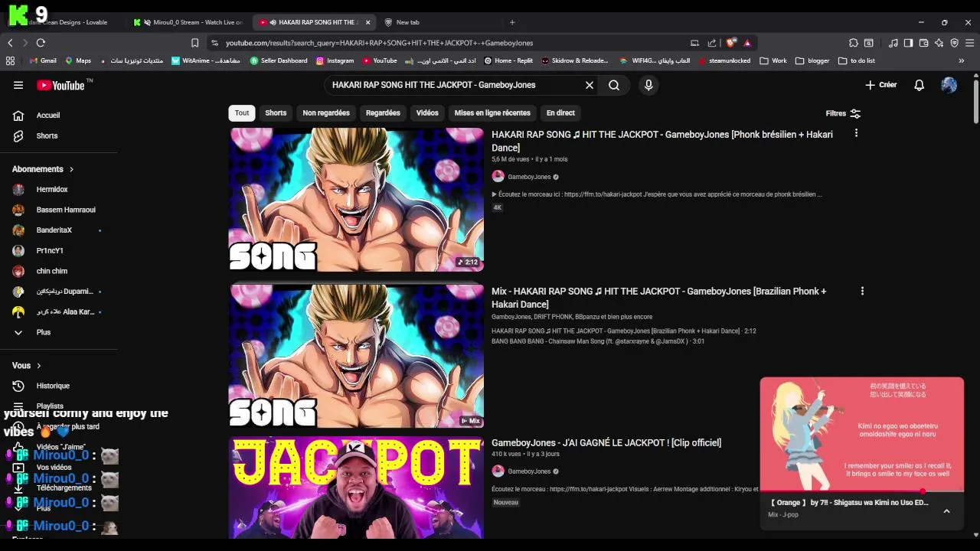Open the notifications bell
980x551 pixels.
pos(920,85)
